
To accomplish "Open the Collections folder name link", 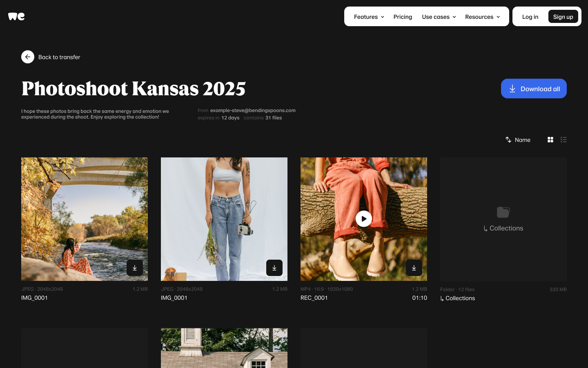I will 460,298.
